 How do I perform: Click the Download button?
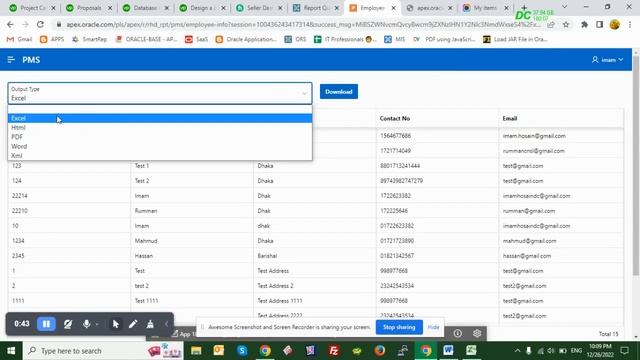(339, 92)
